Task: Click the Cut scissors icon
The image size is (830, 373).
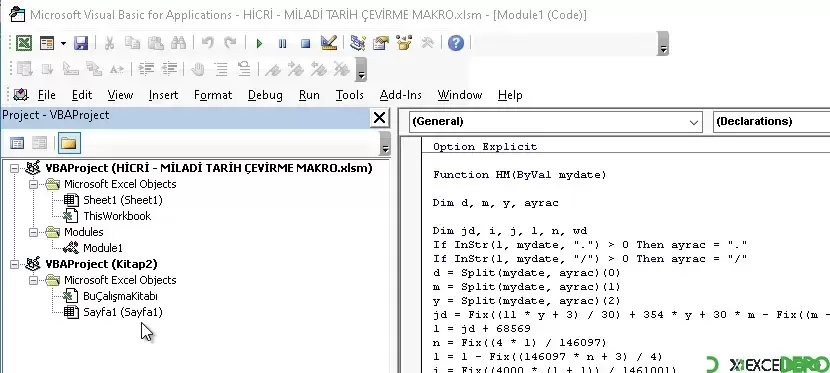Action: coord(109,43)
